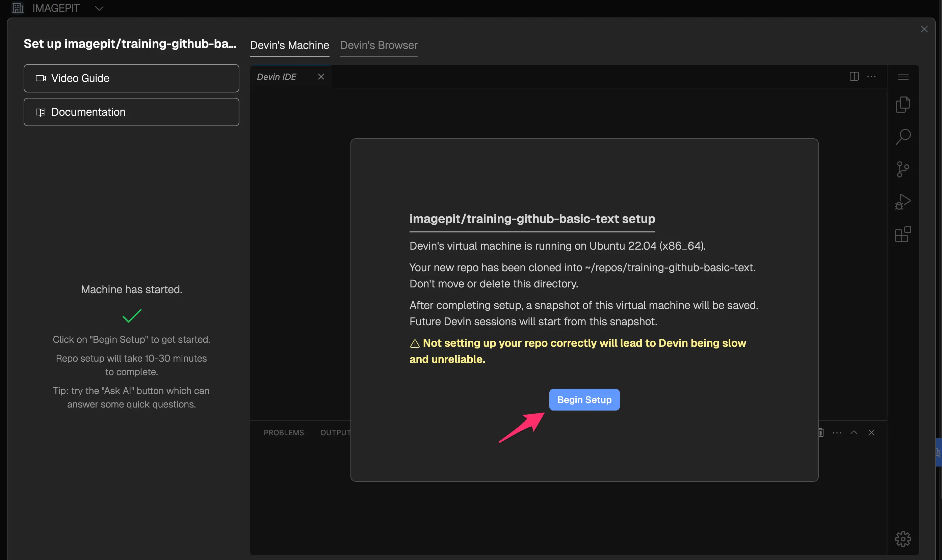Screen dimensions: 942x560
Task: Open panel more actions ellipsis
Action: pyautogui.click(x=837, y=432)
